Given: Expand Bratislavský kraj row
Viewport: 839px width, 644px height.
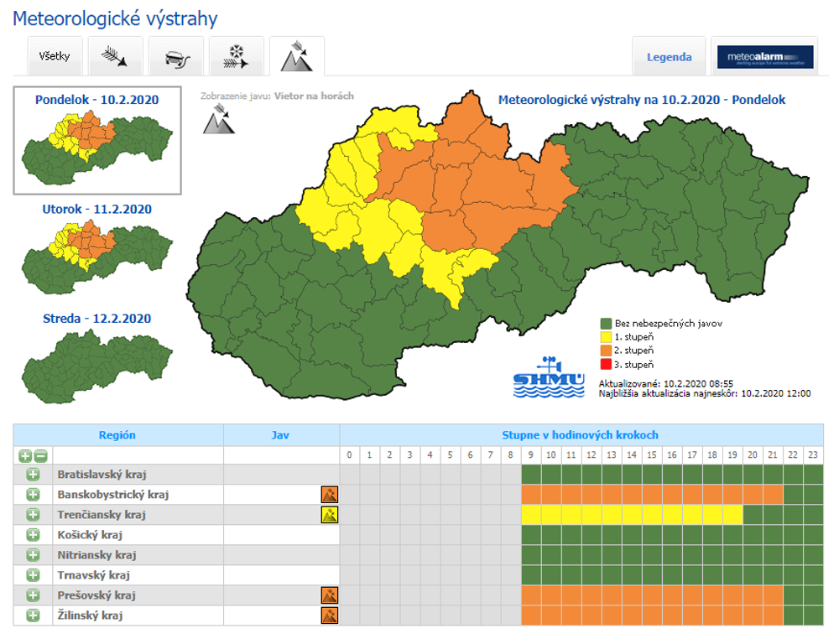Looking at the screenshot, I should pyautogui.click(x=33, y=475).
